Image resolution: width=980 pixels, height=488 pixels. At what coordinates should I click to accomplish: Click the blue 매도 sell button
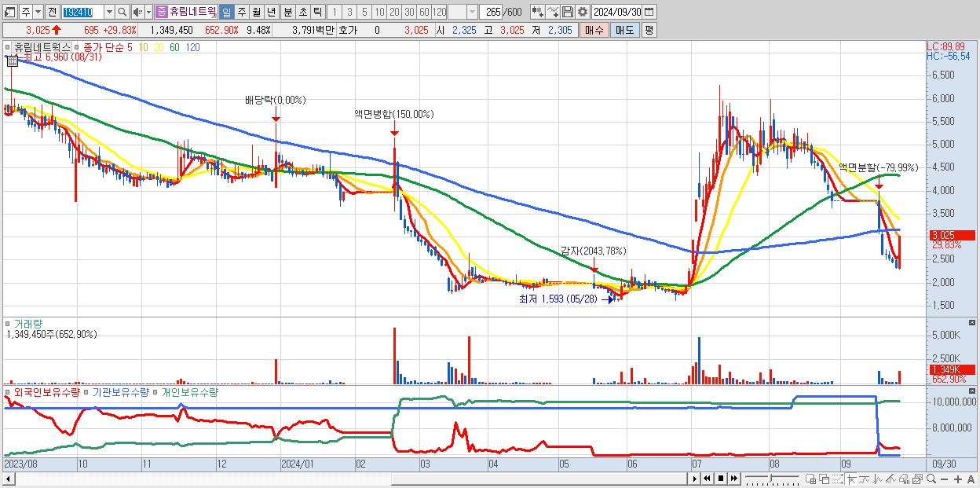tap(625, 30)
